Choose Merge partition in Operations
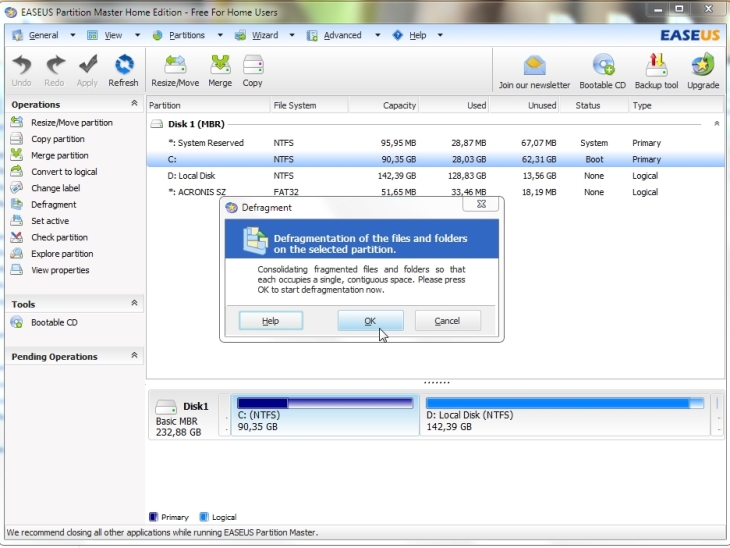Viewport: 730px width, 548px height. [50, 155]
